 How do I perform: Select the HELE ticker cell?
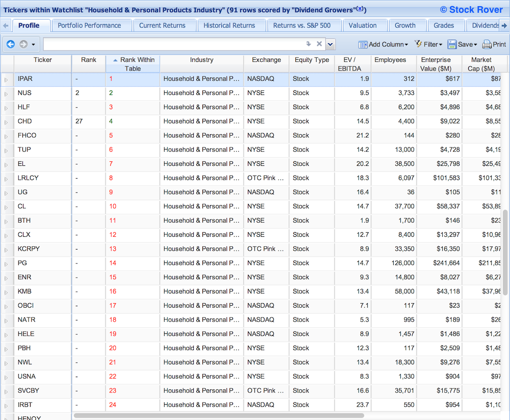point(43,334)
